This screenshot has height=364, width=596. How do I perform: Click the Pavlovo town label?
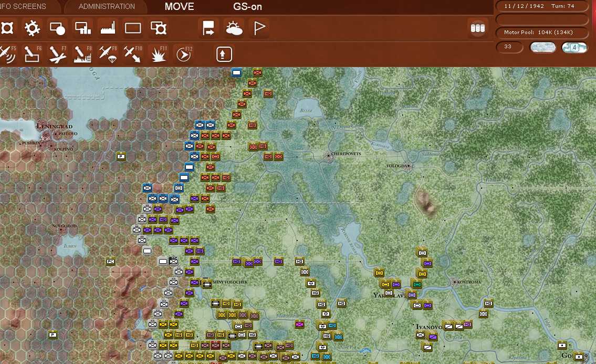(68, 134)
